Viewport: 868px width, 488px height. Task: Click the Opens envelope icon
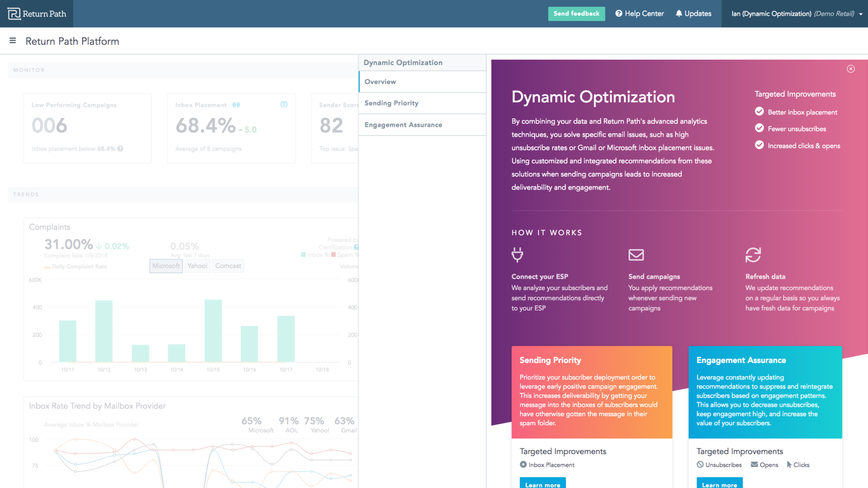[754, 464]
